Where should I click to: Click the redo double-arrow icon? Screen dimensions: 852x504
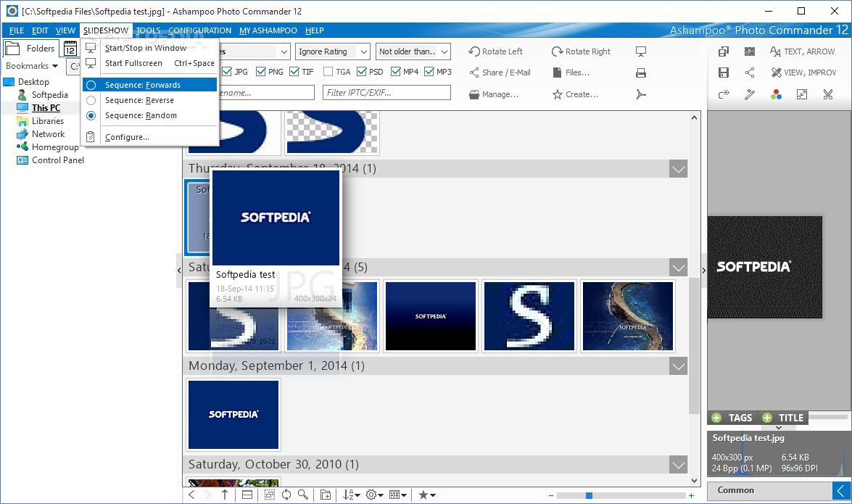723,94
